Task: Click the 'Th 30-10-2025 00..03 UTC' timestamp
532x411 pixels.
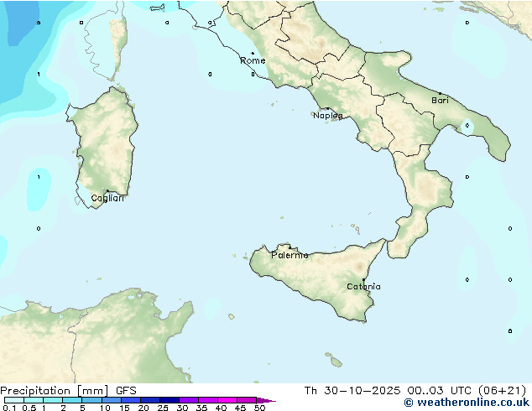Action: (388, 391)
